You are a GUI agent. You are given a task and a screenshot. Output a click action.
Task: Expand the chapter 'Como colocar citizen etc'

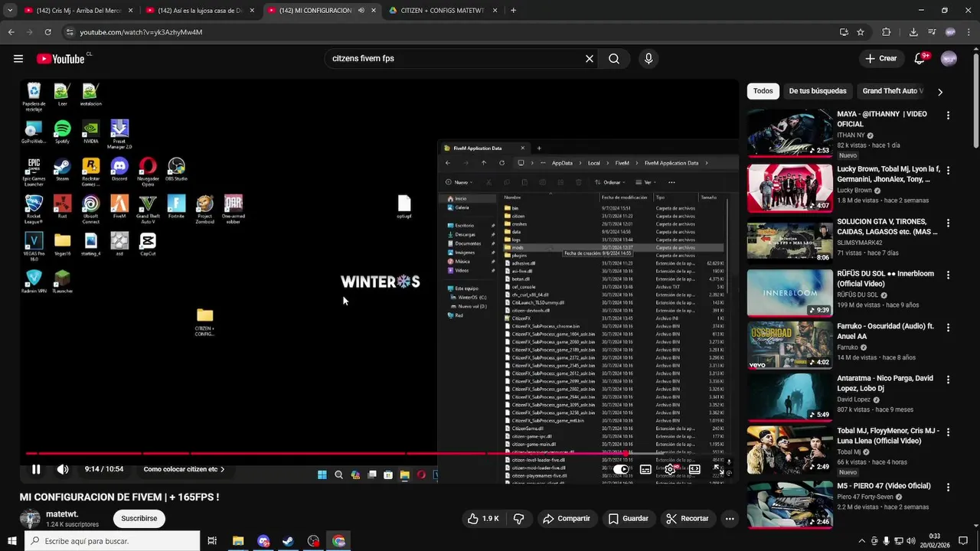[x=184, y=469]
